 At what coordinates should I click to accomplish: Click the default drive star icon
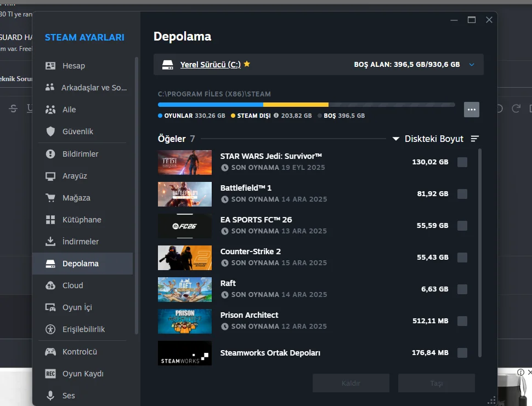[247, 64]
